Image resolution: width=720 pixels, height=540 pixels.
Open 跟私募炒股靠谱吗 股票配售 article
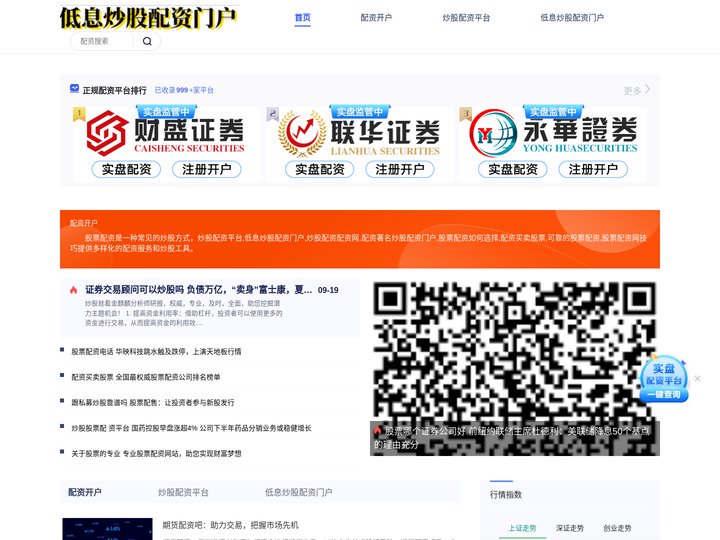coord(153,403)
